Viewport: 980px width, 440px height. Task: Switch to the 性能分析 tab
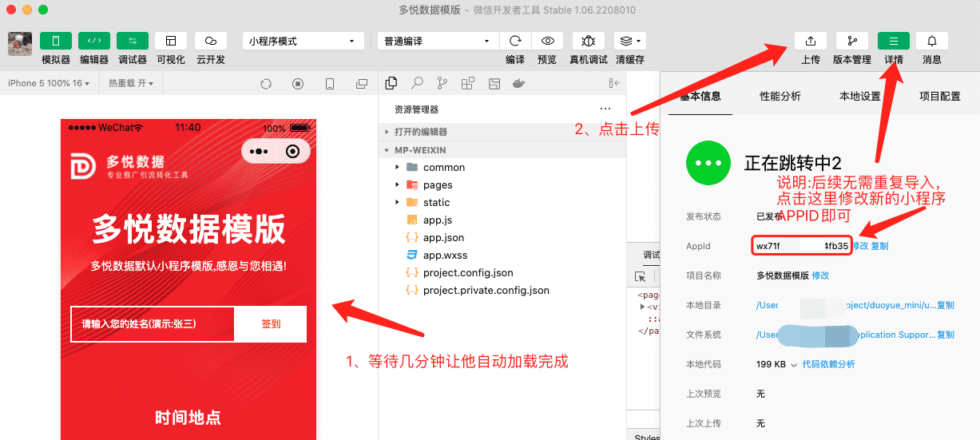pyautogui.click(x=780, y=96)
